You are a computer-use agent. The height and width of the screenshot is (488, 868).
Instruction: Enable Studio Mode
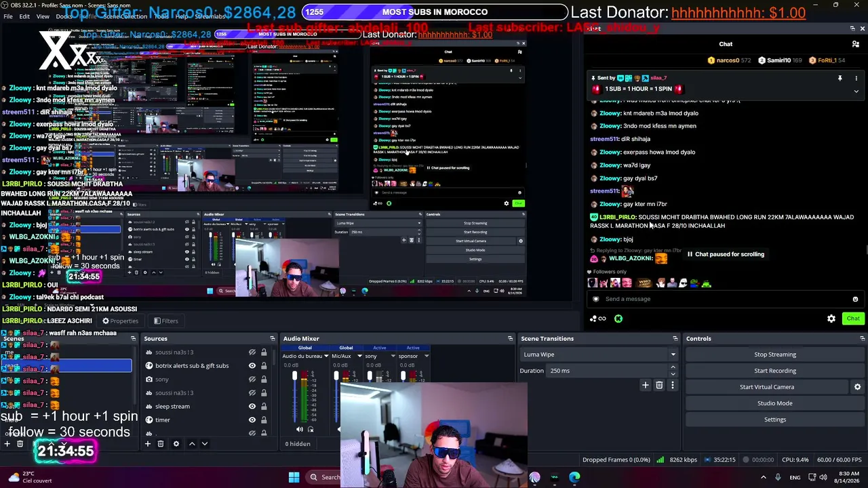point(775,403)
